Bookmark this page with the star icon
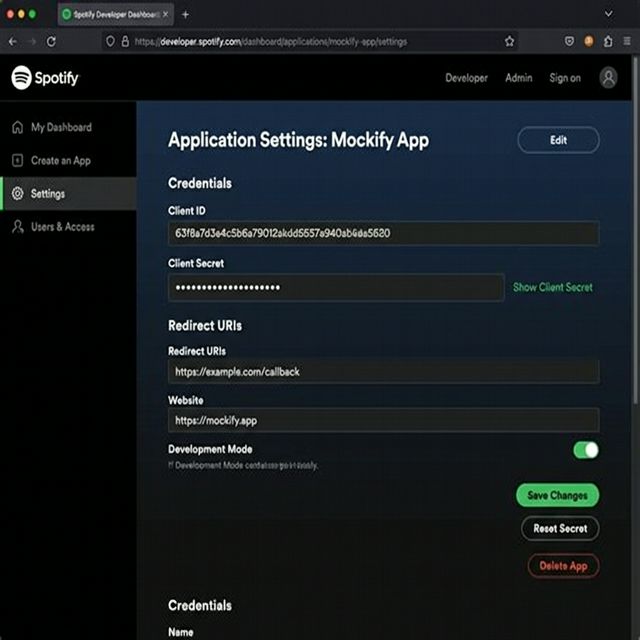The height and width of the screenshot is (640, 640). pos(509,42)
